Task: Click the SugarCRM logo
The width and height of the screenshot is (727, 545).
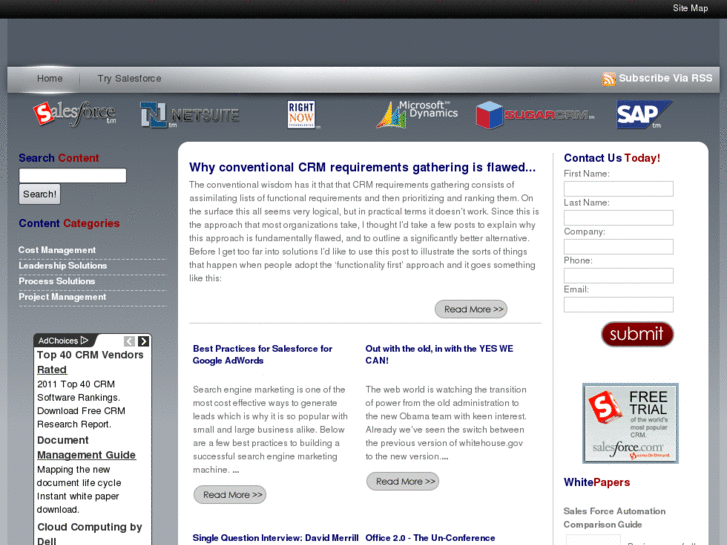Action: tap(535, 115)
